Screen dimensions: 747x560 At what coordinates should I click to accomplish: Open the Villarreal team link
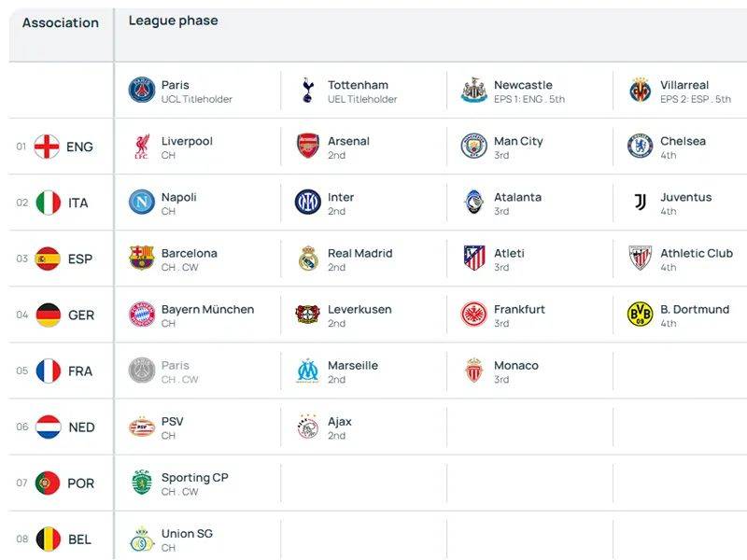[684, 85]
